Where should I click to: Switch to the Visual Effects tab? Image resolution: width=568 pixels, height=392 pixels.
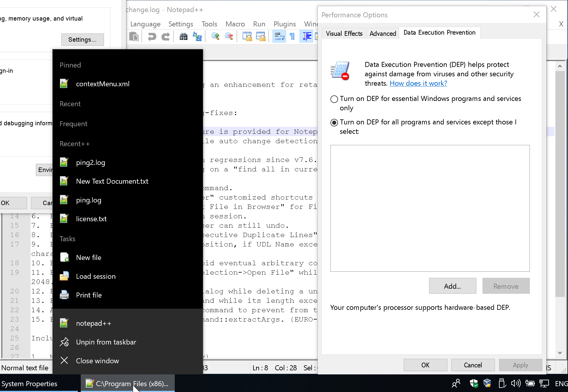(x=344, y=33)
